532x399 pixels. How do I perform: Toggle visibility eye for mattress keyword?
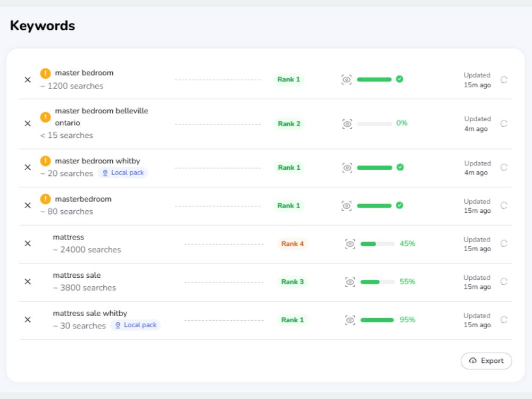point(350,244)
